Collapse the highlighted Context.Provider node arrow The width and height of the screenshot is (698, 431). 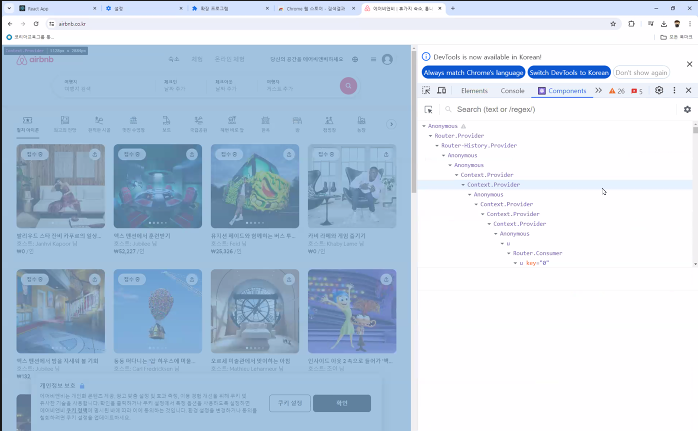tap(463, 185)
